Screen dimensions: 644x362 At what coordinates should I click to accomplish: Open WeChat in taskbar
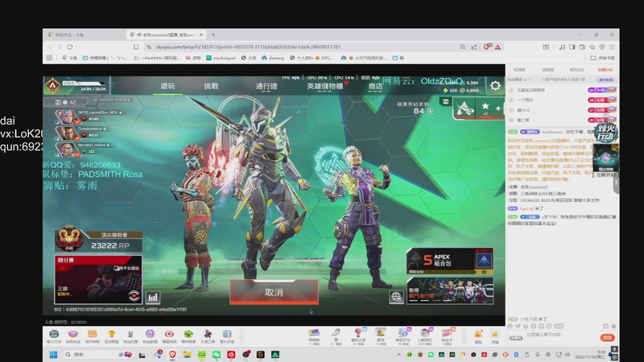(x=217, y=355)
